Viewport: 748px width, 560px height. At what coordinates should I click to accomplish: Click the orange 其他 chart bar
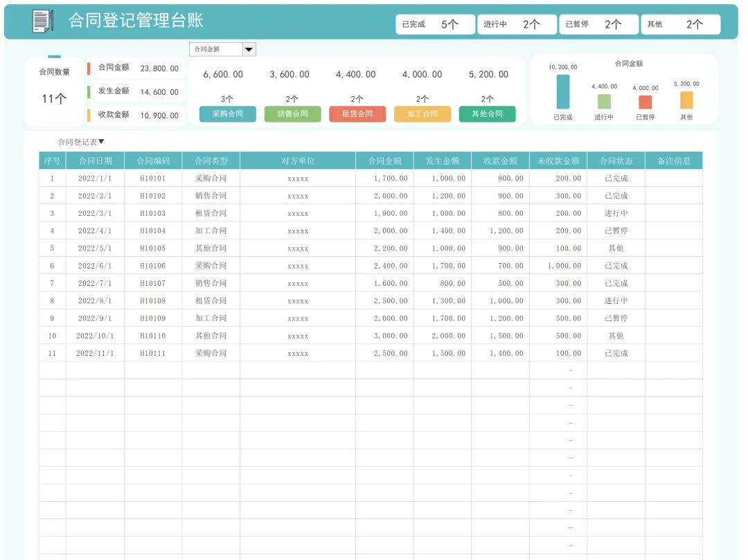pyautogui.click(x=686, y=100)
